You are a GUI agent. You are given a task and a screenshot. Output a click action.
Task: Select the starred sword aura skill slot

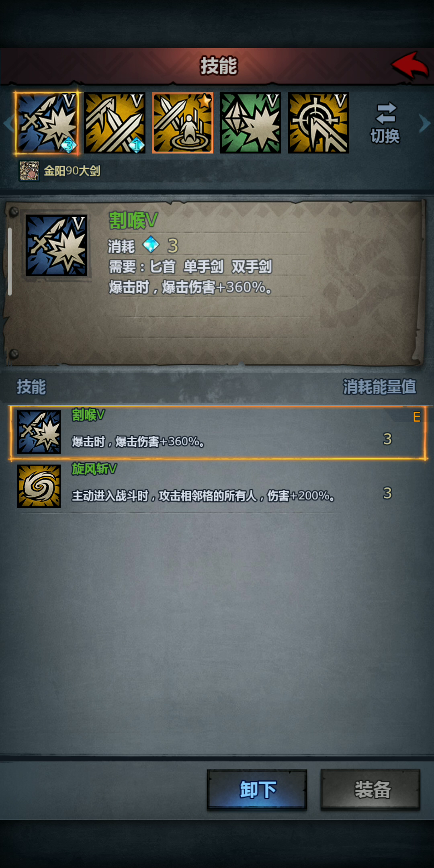click(182, 123)
